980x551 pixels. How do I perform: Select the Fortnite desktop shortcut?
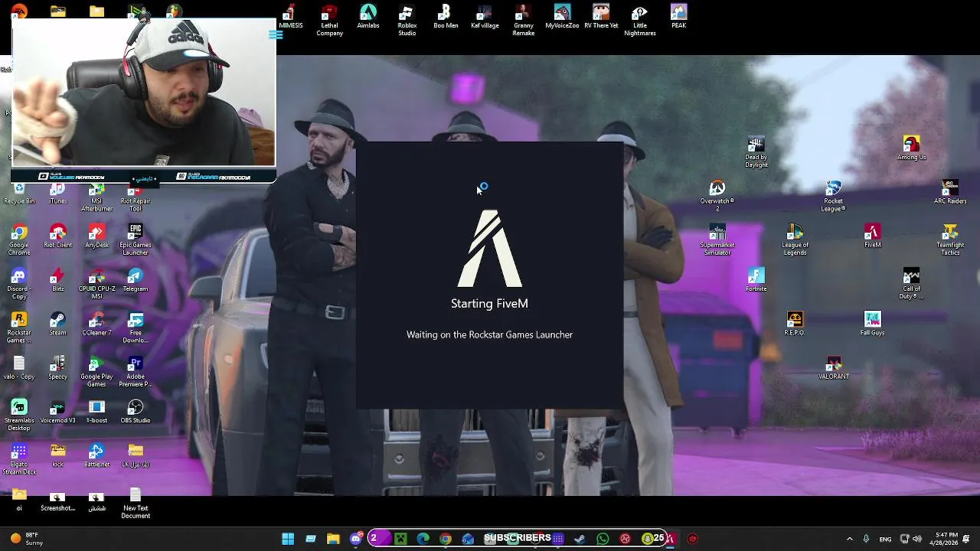click(756, 280)
